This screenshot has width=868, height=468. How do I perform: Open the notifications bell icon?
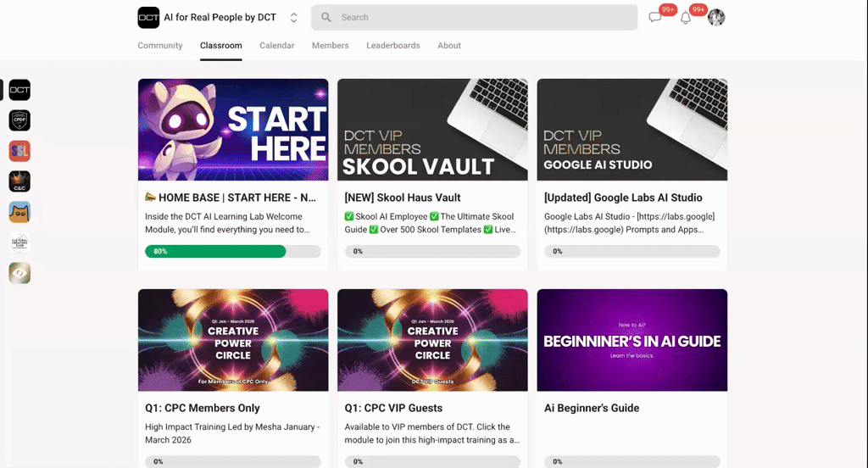click(685, 17)
